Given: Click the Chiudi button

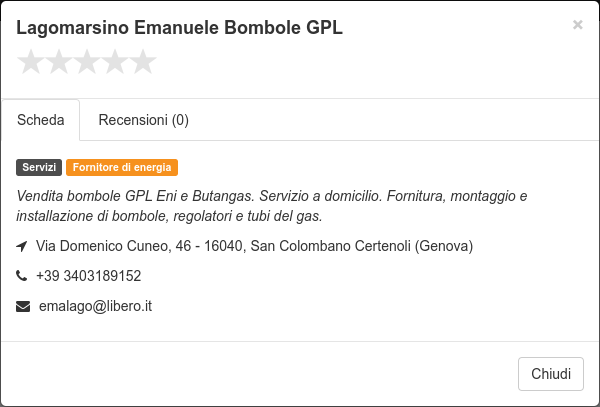Looking at the screenshot, I should pos(551,374).
